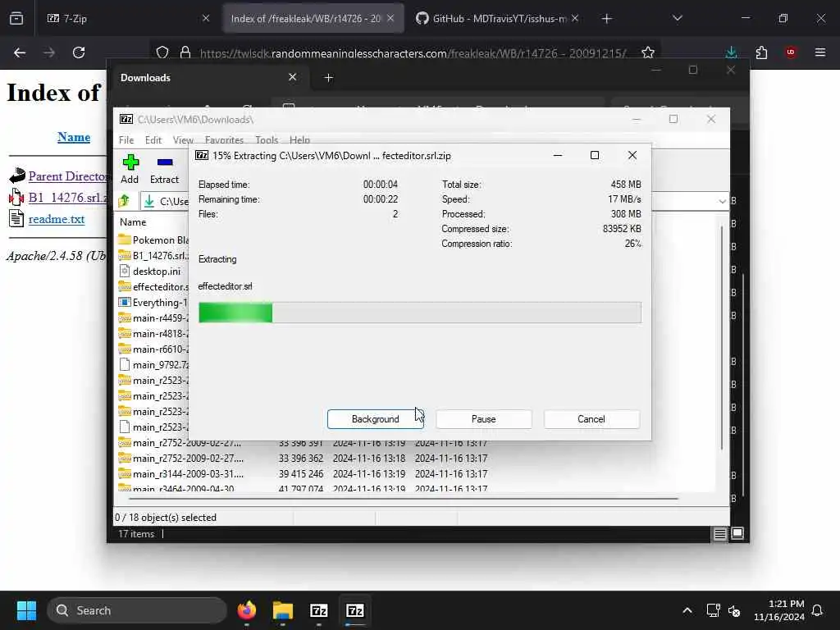The width and height of the screenshot is (840, 630).
Task: Go back to the previous page
Action: pyautogui.click(x=20, y=52)
